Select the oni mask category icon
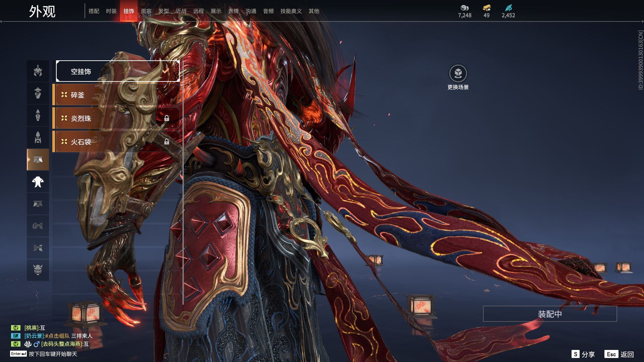 38,270
